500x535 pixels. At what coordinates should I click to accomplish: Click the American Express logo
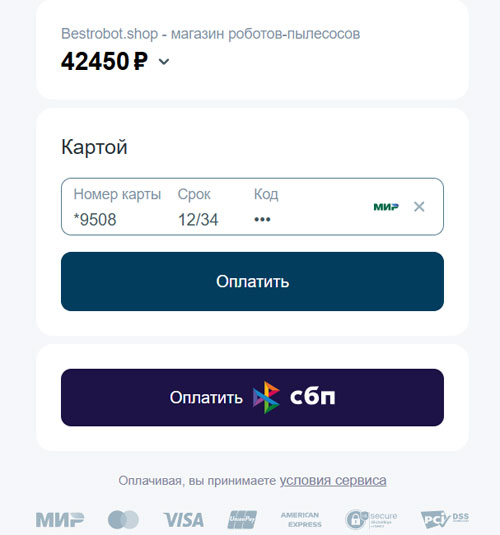pos(301,520)
